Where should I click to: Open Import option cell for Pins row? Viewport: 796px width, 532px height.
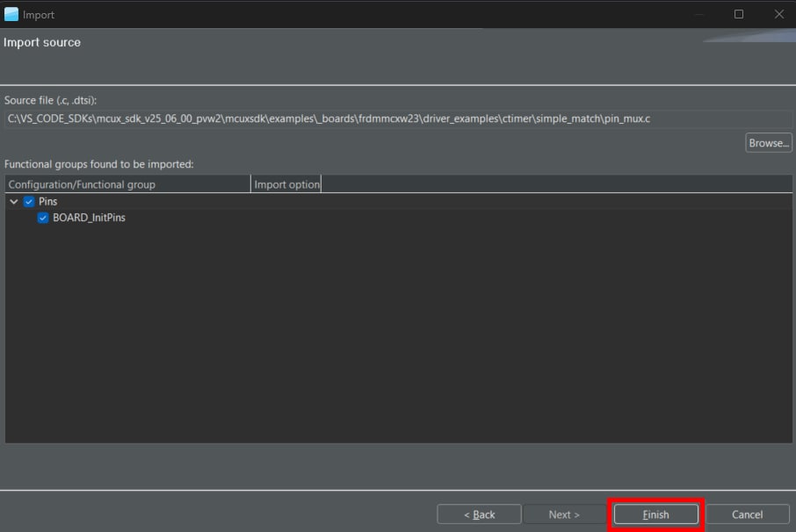point(286,202)
